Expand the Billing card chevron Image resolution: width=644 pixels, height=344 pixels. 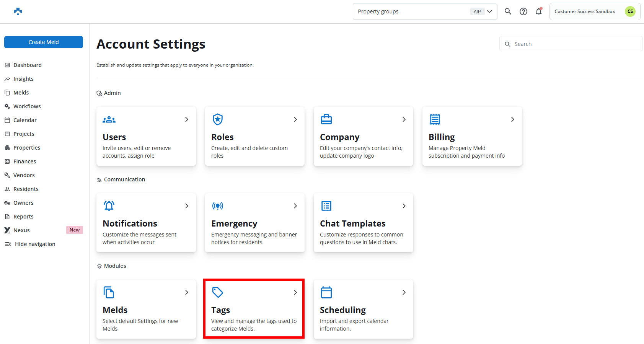pyautogui.click(x=513, y=119)
